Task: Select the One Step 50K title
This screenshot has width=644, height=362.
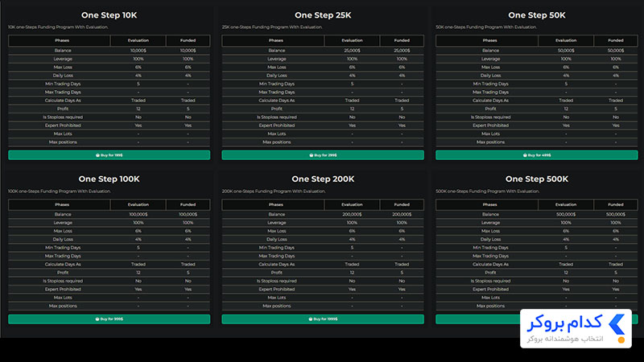Action: (537, 15)
